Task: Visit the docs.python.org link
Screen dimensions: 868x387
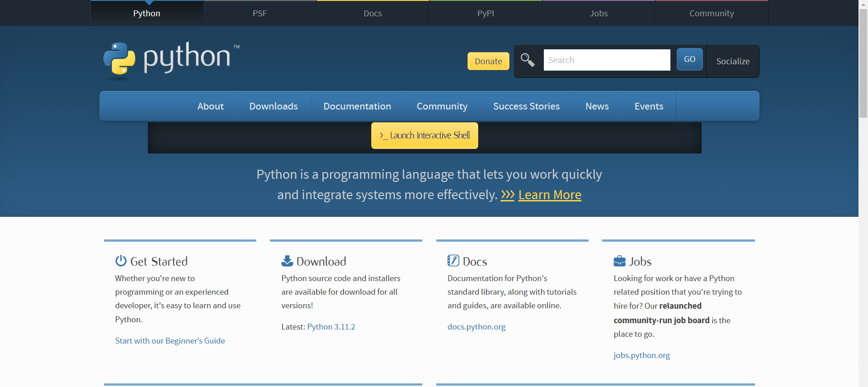Action: point(476,327)
